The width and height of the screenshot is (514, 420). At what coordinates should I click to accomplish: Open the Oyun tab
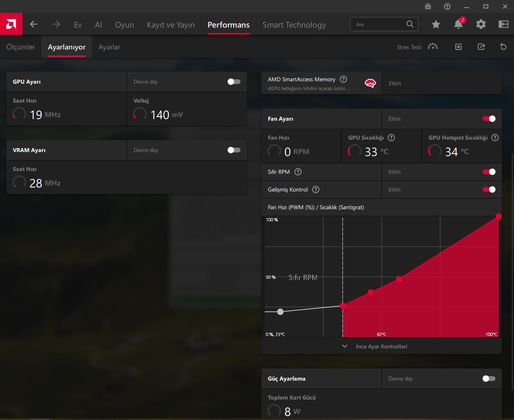coord(124,25)
